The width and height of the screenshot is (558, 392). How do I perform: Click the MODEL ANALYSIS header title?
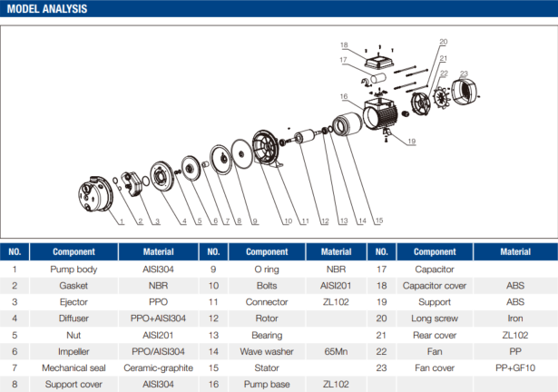[x=47, y=9]
